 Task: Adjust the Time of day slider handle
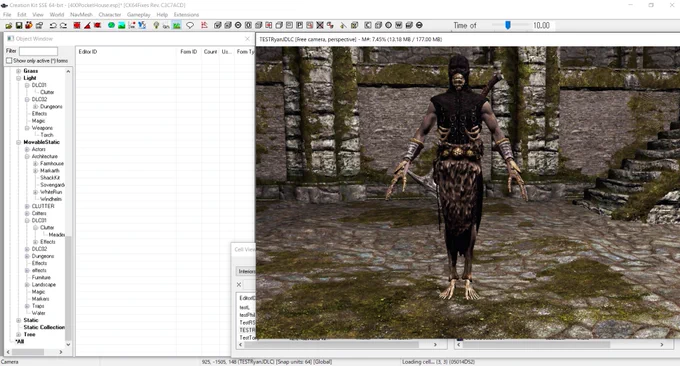[507, 26]
